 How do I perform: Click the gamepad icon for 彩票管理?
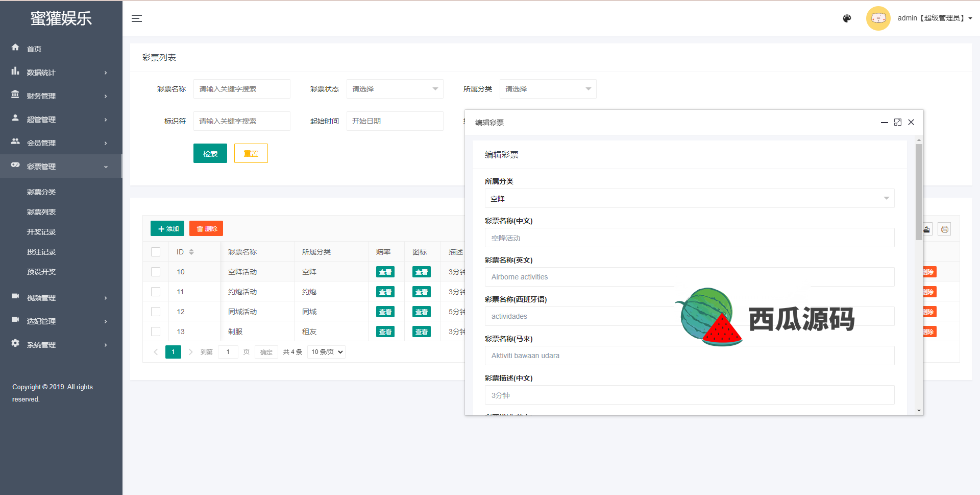[x=15, y=165]
